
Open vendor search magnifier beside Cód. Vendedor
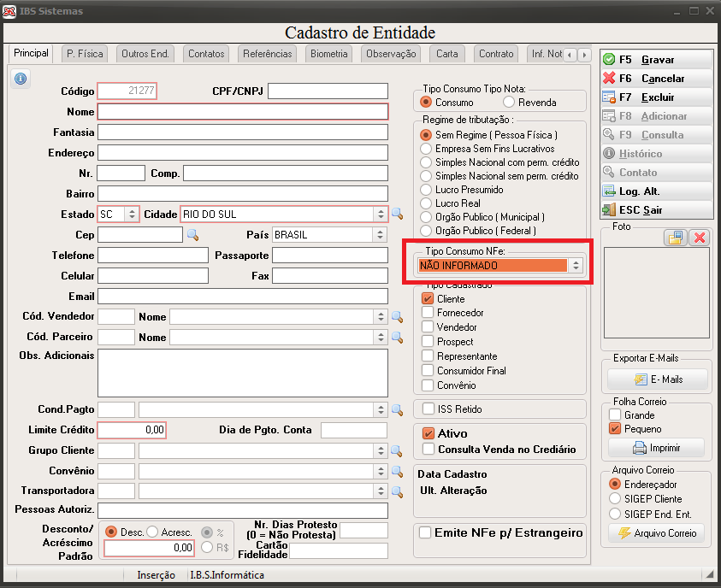398,317
